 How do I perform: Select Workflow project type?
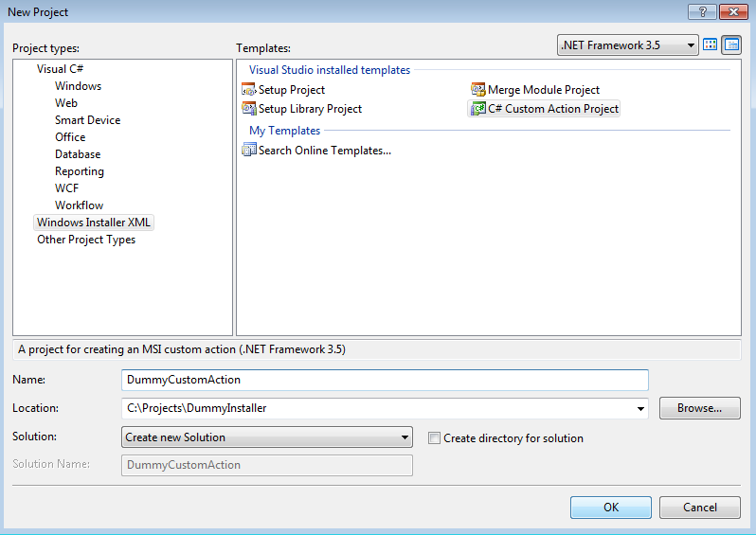(79, 205)
